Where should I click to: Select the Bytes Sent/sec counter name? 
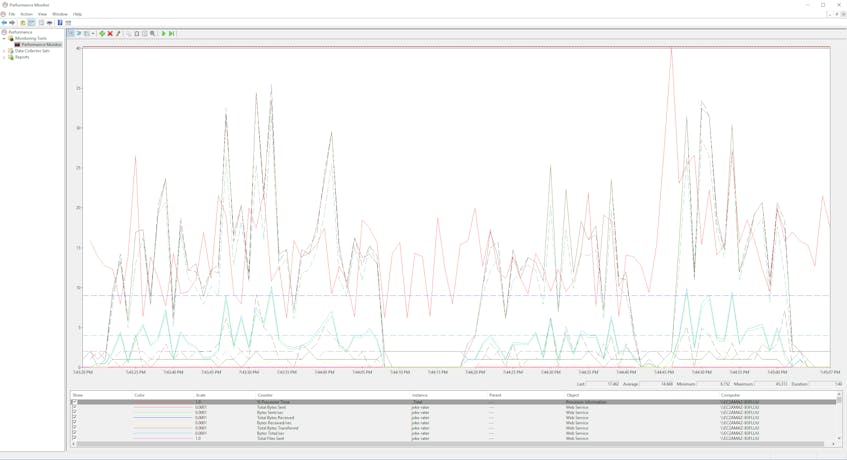coord(269,412)
